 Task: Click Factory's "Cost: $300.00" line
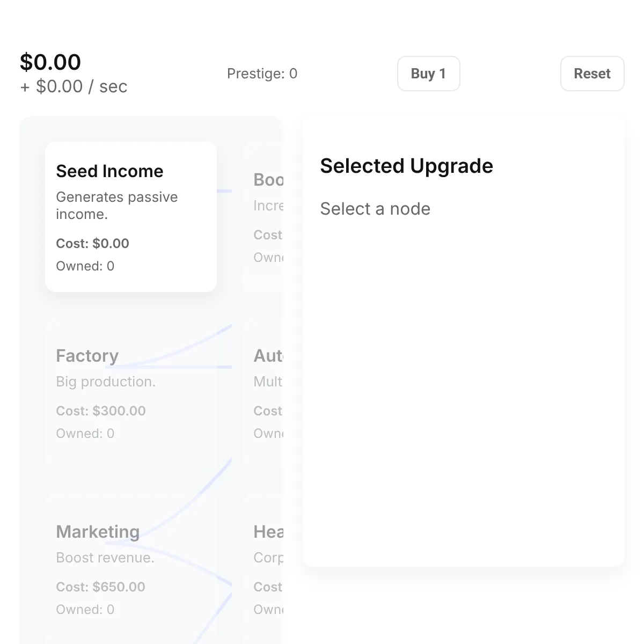pos(101,411)
